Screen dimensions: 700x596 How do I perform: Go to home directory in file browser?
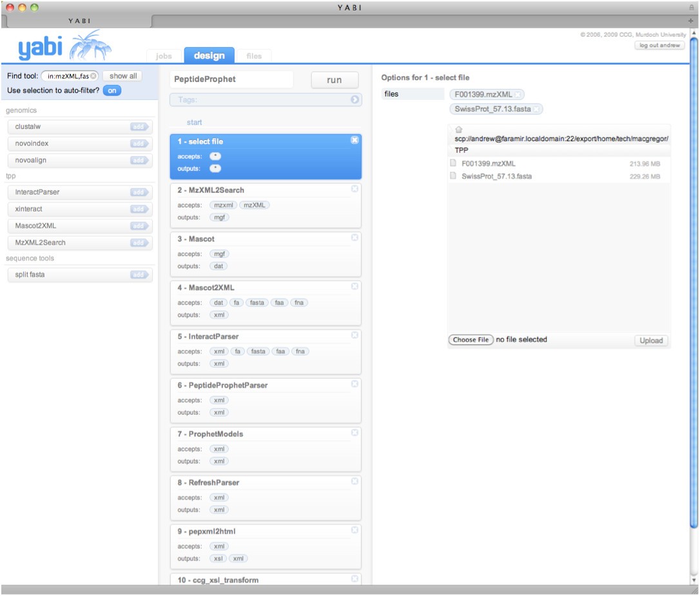(x=458, y=130)
